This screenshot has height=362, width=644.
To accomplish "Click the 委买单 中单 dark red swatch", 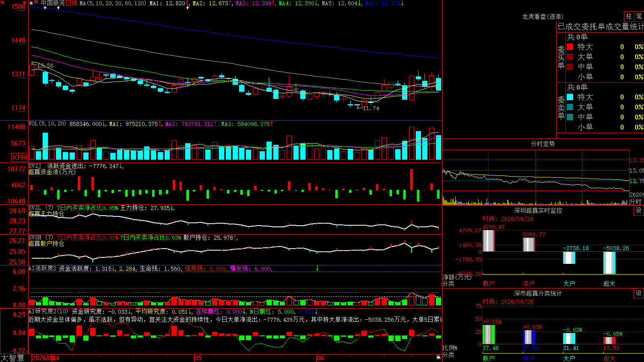I will 570,67.
